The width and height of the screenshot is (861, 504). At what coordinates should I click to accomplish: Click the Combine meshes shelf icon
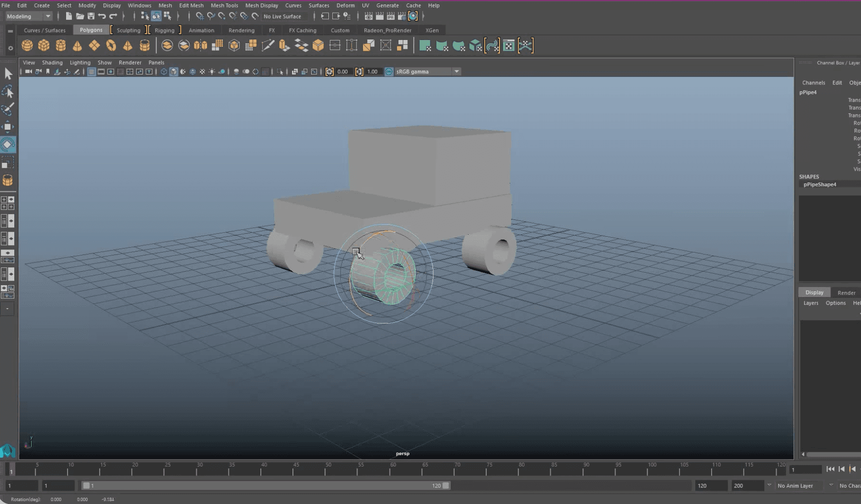(x=167, y=46)
